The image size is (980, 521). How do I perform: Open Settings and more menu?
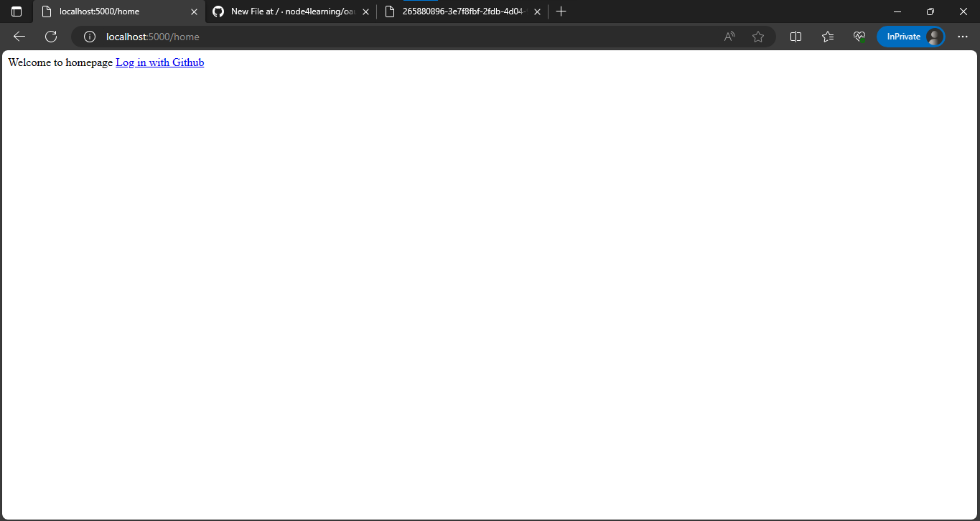click(x=963, y=37)
